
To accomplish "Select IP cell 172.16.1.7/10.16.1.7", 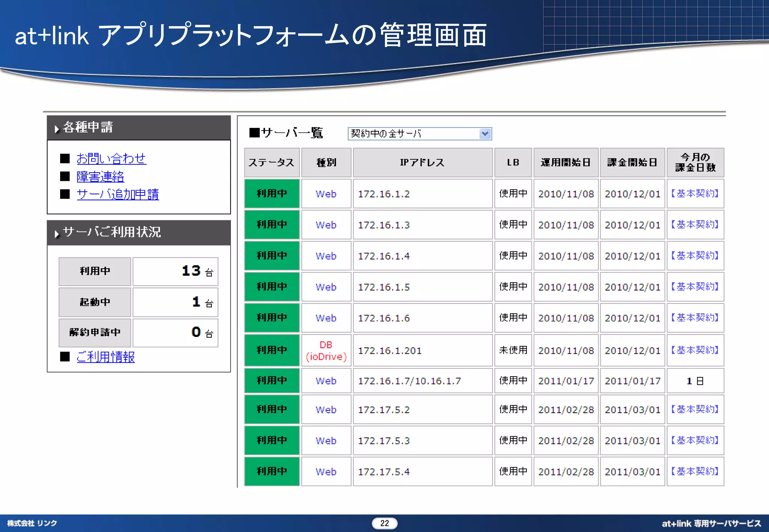I will [x=422, y=381].
